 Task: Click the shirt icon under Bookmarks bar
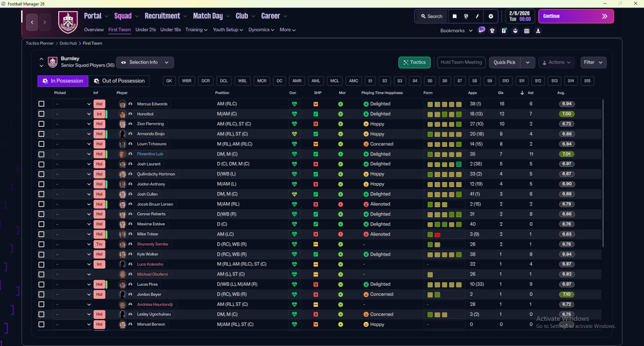pos(492,31)
